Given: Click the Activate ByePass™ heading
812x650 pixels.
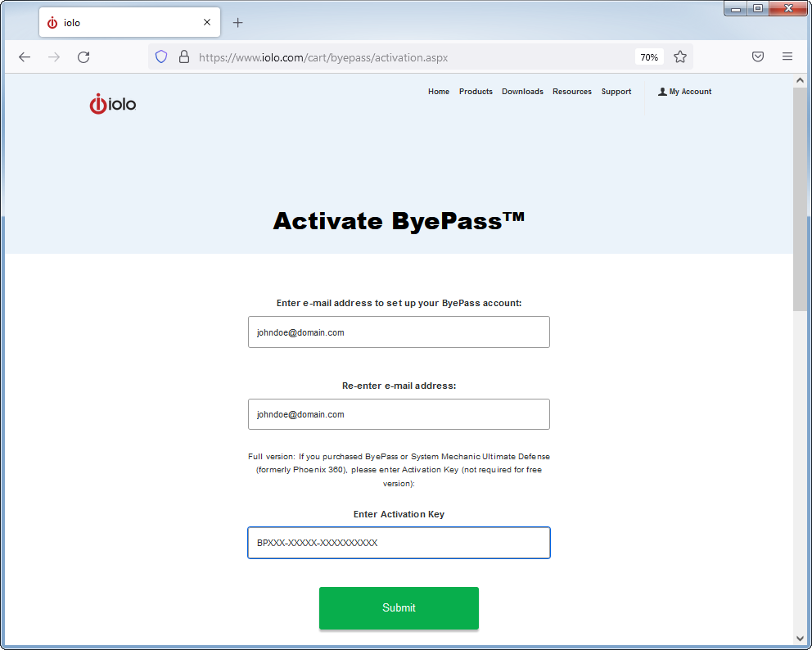Looking at the screenshot, I should coord(399,221).
